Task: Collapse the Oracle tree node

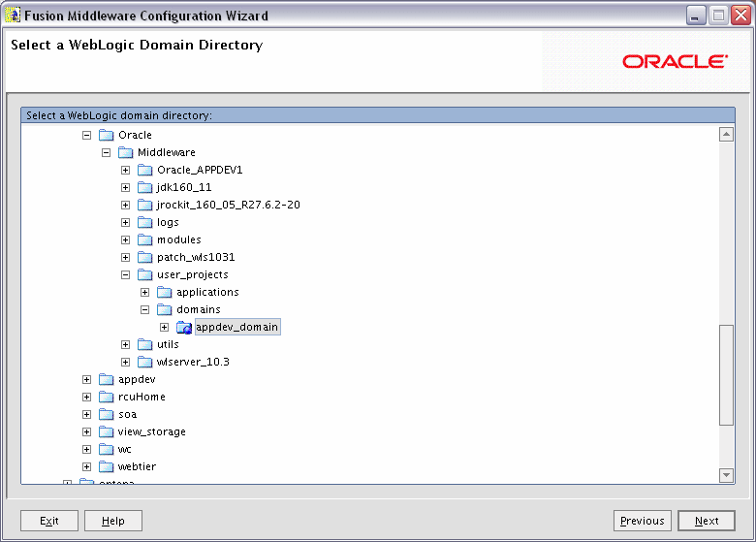Action: coord(87,135)
